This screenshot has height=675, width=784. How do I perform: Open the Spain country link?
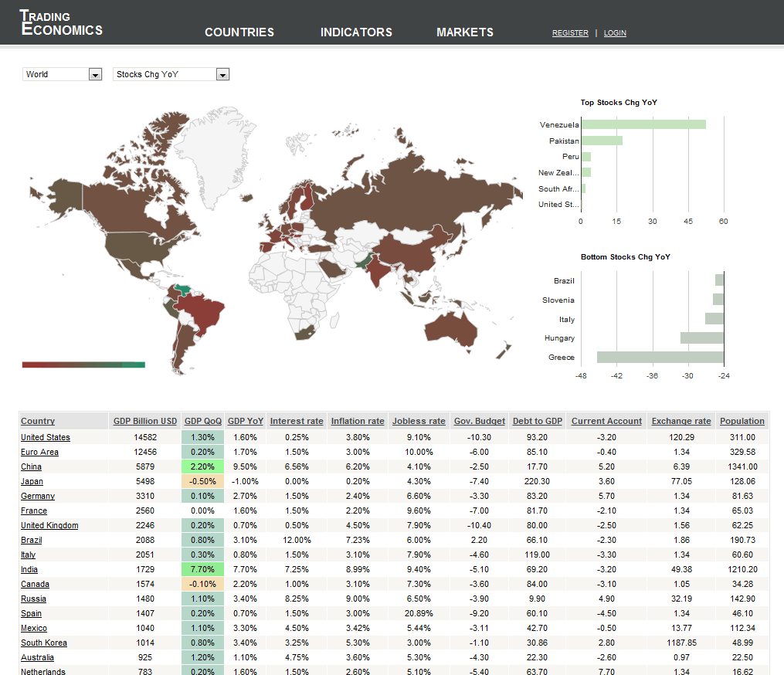click(31, 613)
